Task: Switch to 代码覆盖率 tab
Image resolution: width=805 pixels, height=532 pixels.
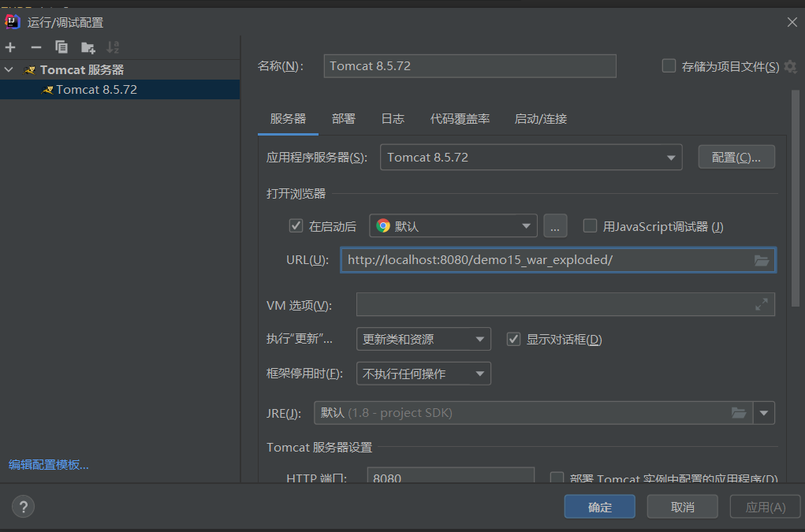Action: 460,119
